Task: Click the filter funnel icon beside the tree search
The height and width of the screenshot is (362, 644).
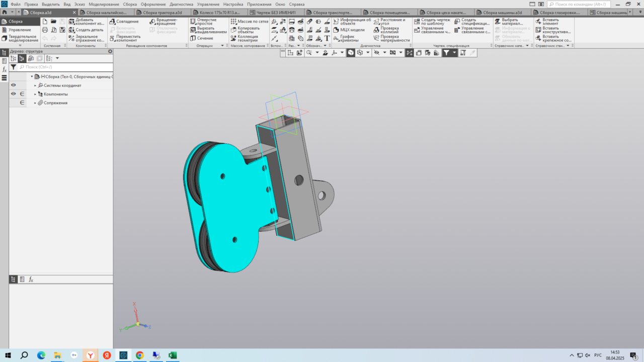Action: tap(14, 67)
